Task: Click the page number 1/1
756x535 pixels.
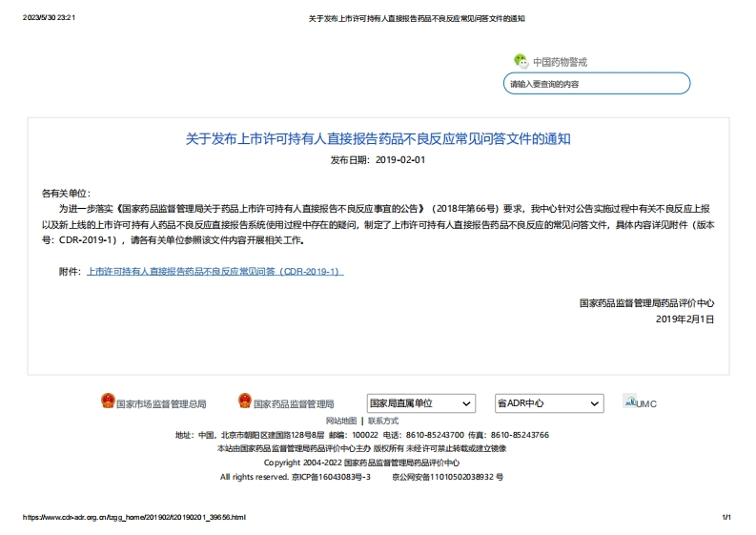Action: tap(726, 517)
